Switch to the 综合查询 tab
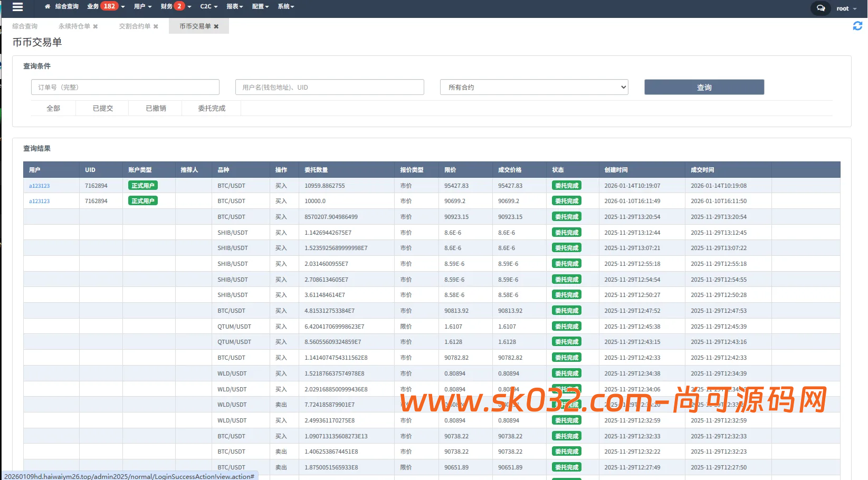Viewport: 868px width, 480px height. tap(25, 26)
